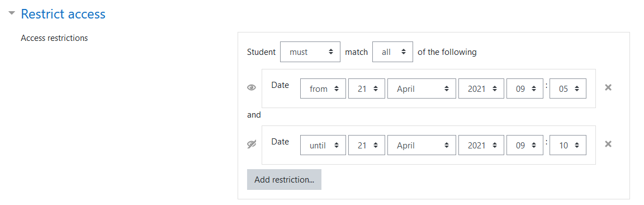Click the Add restriction... button
The image size is (644, 205).
pyautogui.click(x=284, y=179)
